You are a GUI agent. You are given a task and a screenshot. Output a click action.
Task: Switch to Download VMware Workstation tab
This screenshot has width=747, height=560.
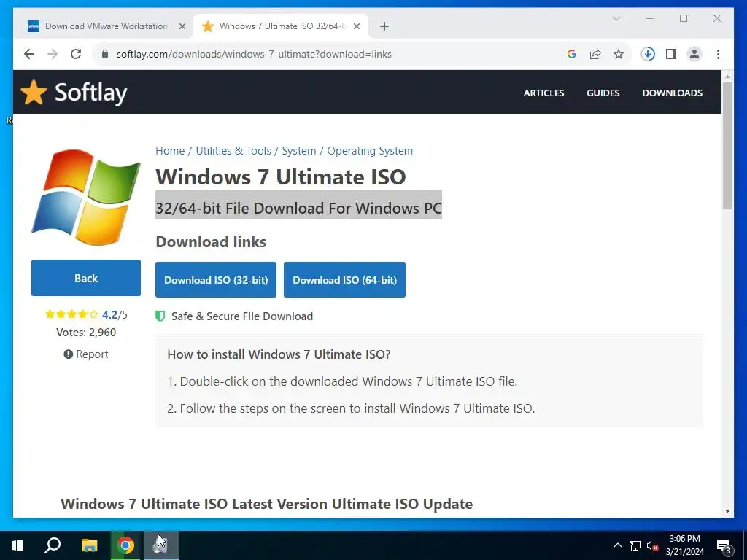[107, 26]
